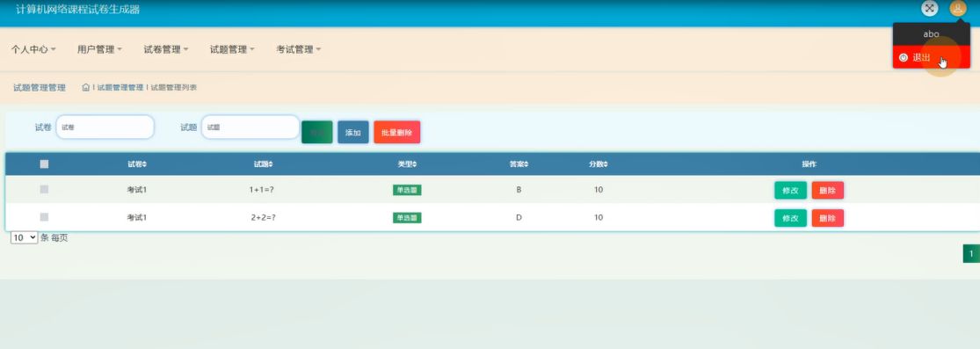Screen dimensions: 980x349
Task: Click 修改 for the 1+1=? question
Action: tap(791, 190)
